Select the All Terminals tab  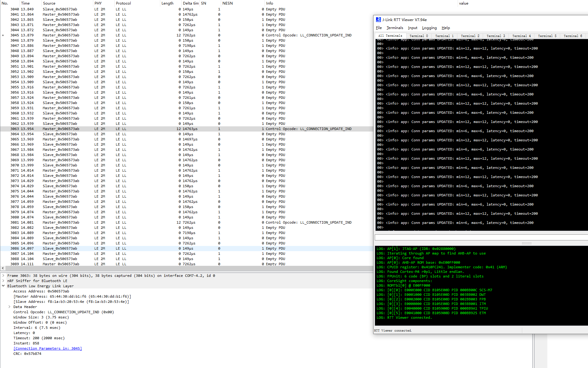point(390,36)
